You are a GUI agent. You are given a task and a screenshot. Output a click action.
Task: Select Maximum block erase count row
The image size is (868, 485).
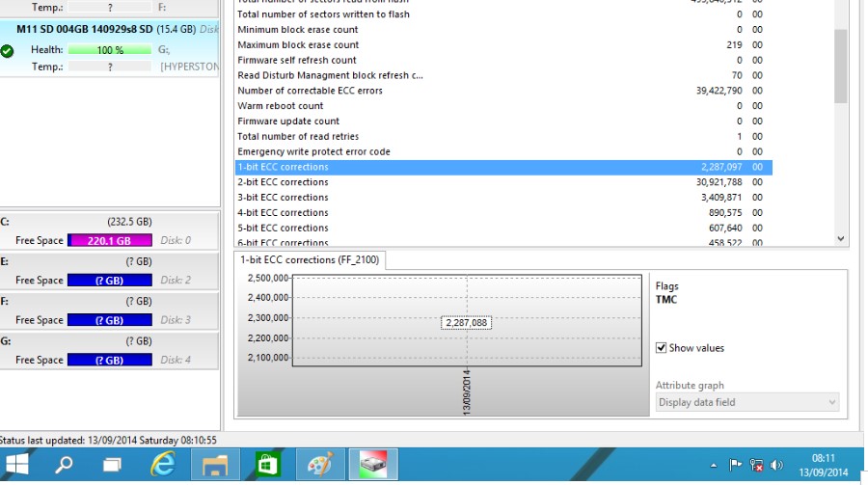(503, 45)
